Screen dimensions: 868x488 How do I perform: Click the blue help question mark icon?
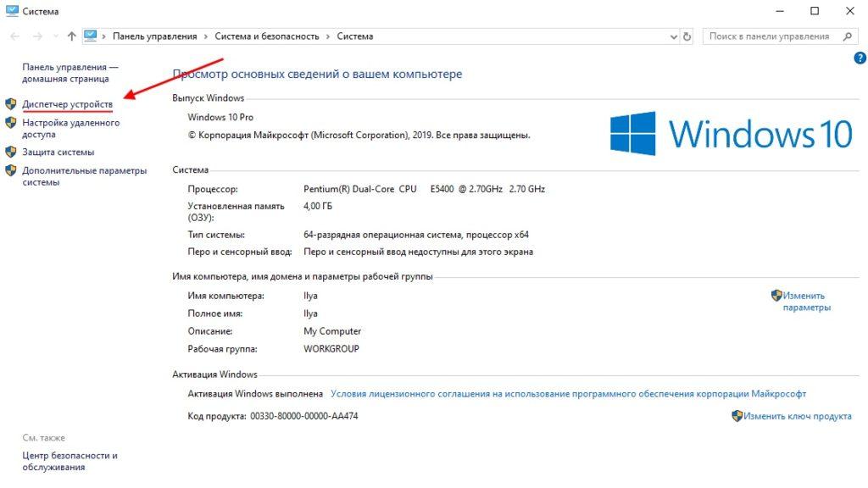pos(860,58)
